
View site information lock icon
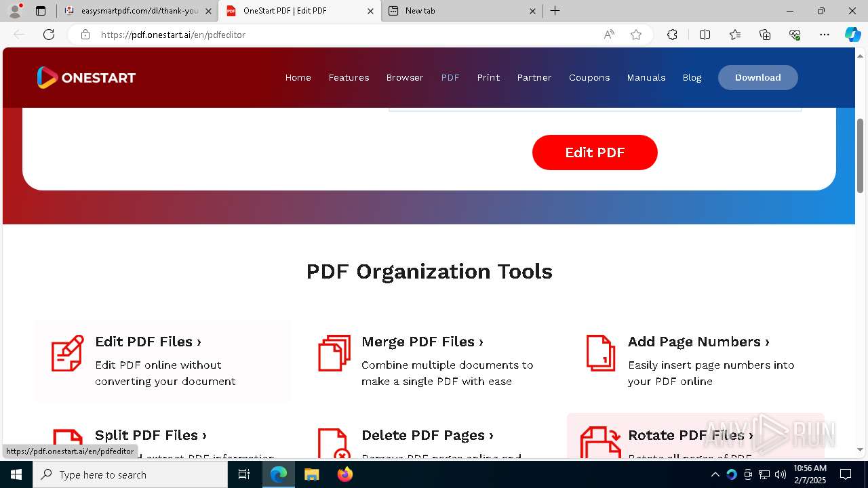point(85,35)
